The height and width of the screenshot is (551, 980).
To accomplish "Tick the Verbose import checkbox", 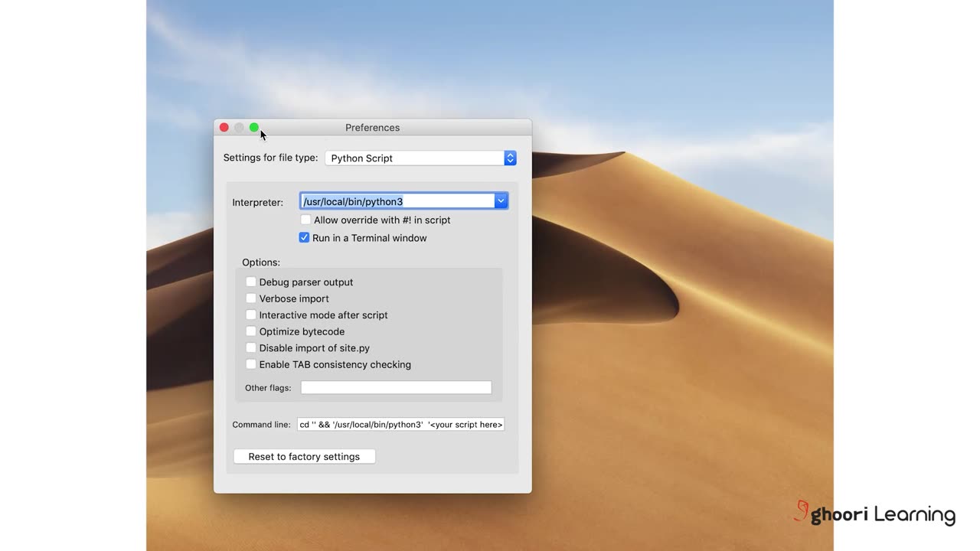I will point(251,298).
